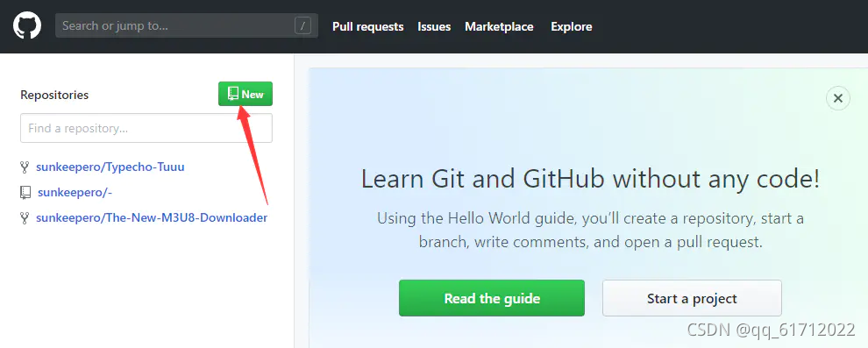Go to Marketplace

click(x=499, y=26)
